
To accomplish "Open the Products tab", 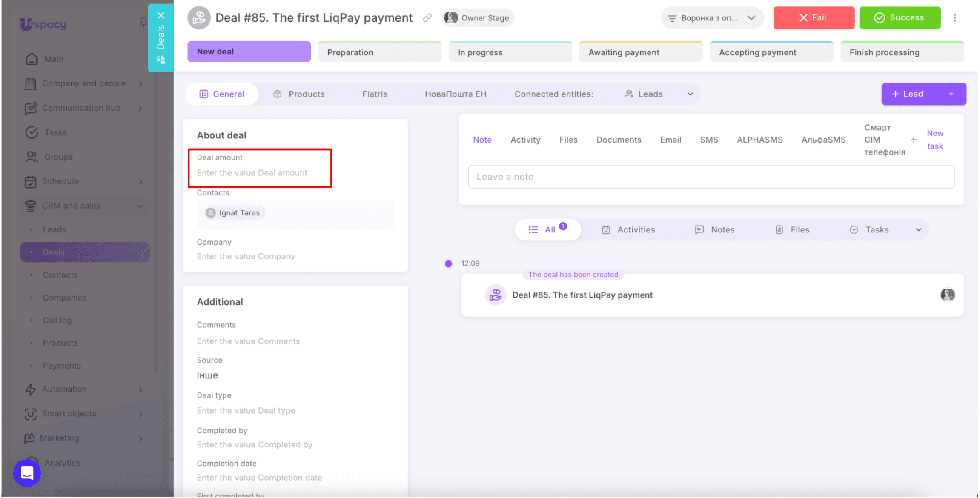I will tap(299, 94).
